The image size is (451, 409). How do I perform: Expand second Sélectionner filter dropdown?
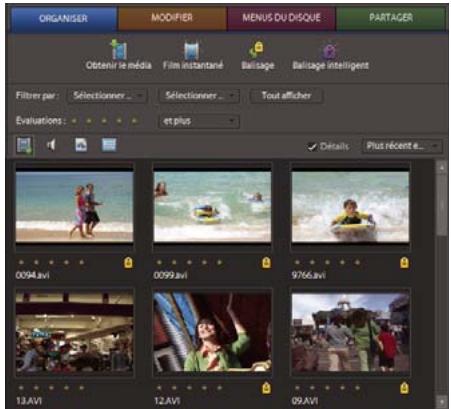[x=199, y=96]
